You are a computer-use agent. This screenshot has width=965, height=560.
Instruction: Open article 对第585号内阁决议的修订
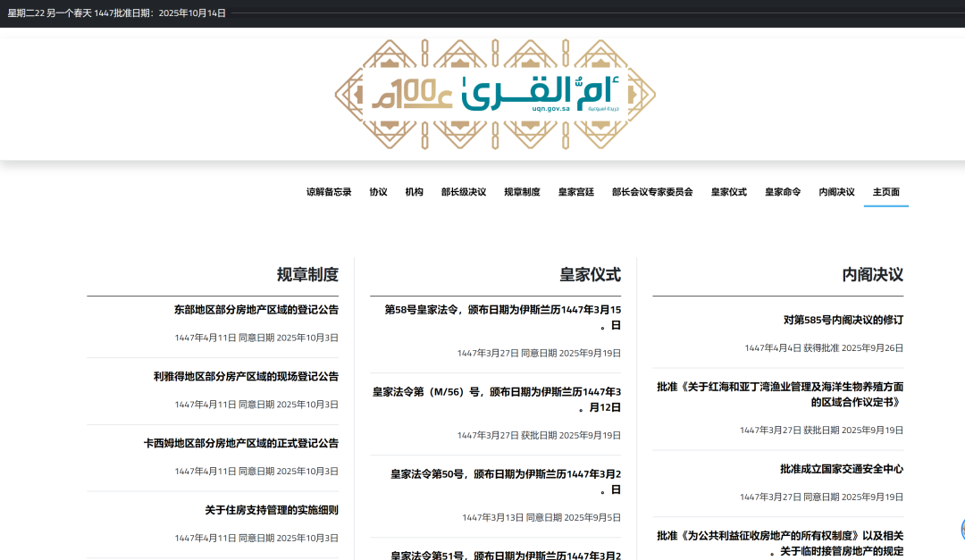click(843, 320)
